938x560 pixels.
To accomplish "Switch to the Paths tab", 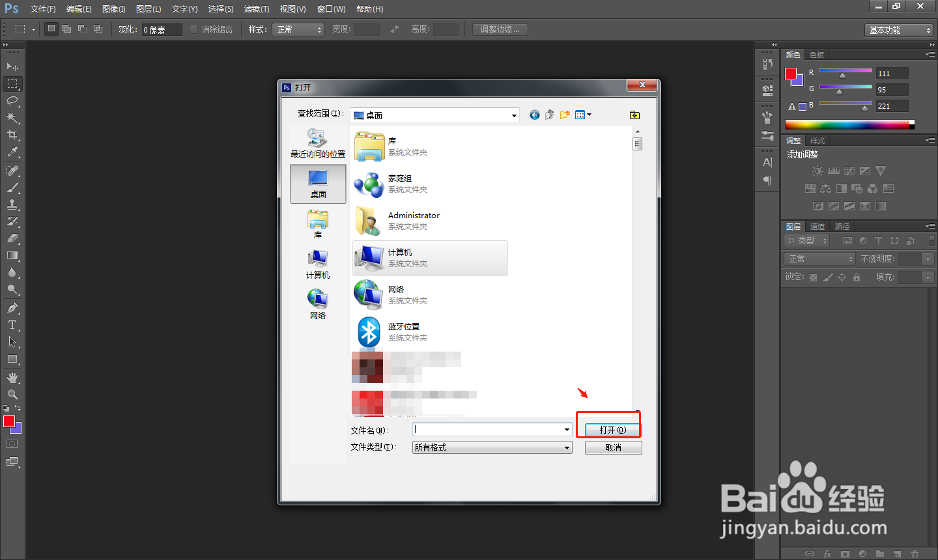I will point(842,227).
